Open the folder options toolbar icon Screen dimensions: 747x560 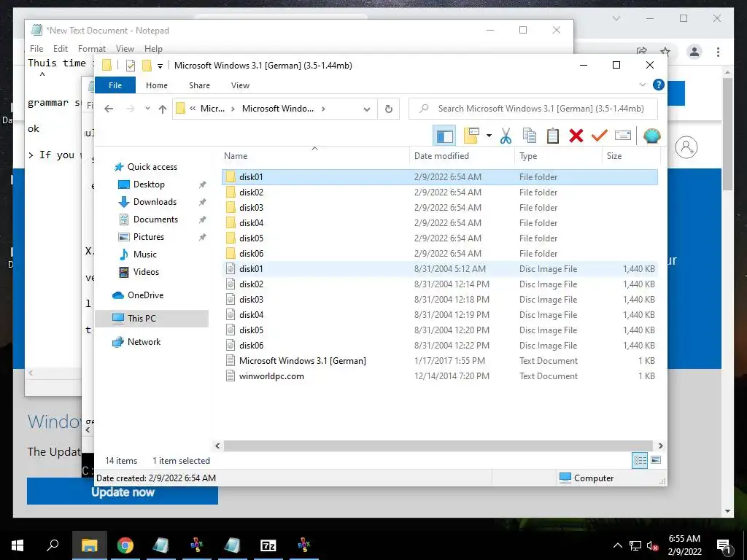coord(471,136)
